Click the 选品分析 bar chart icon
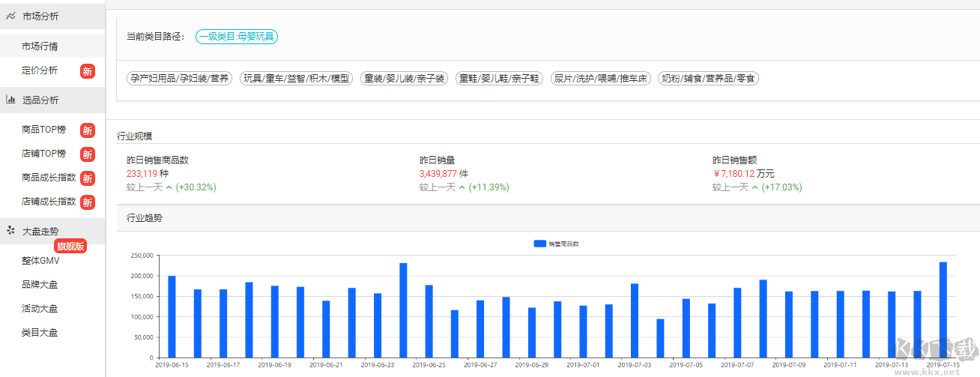This screenshot has height=377, width=980. click(10, 99)
